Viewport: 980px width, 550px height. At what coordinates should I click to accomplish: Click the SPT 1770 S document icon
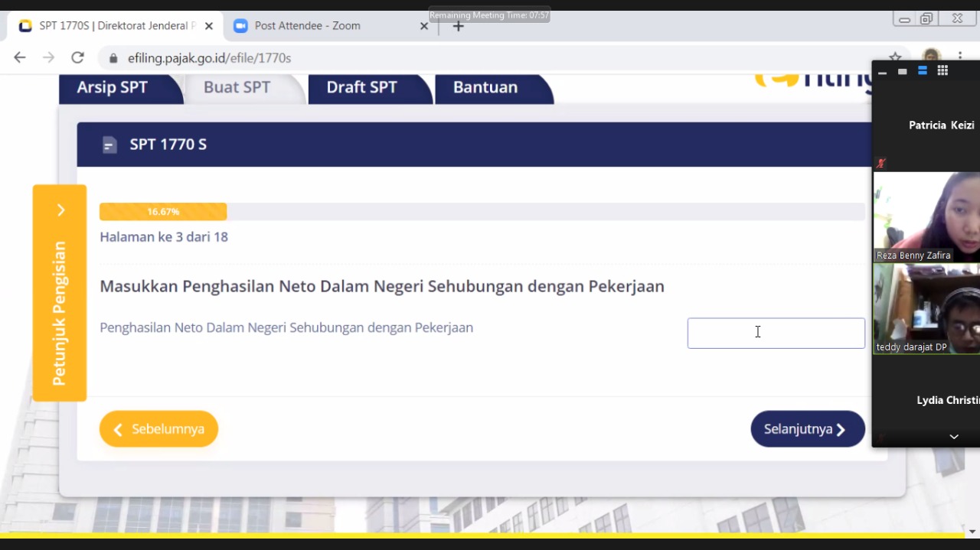(109, 145)
